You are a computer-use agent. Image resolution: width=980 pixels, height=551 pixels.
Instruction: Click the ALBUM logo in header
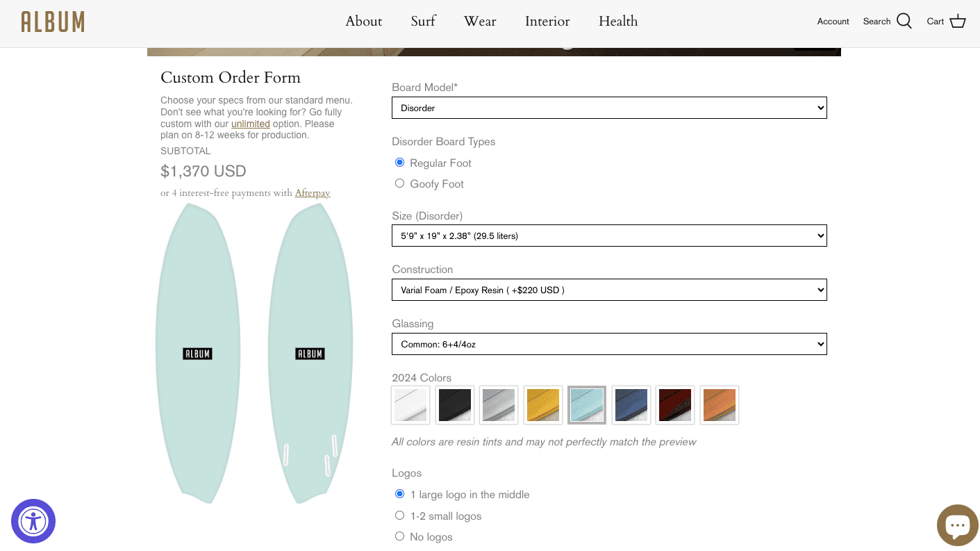tap(53, 22)
